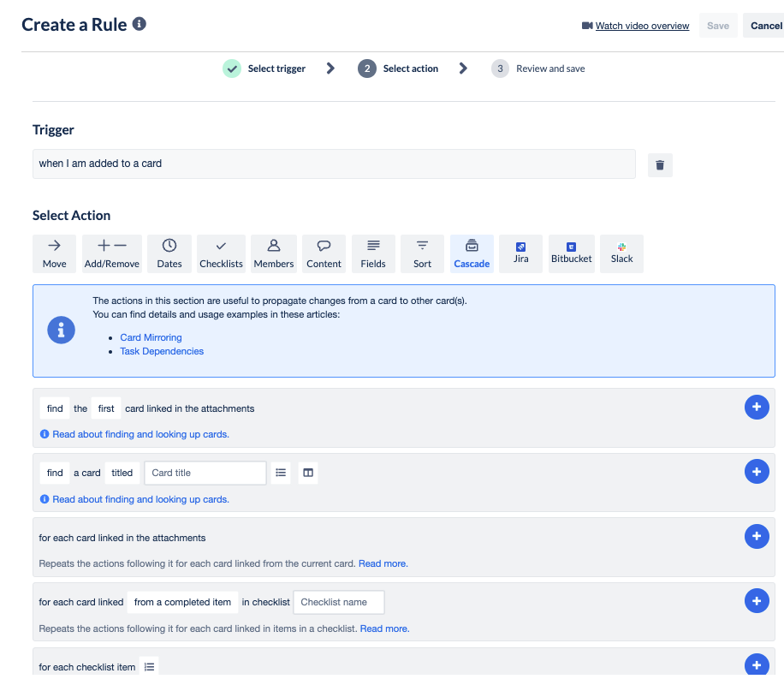The height and width of the screenshot is (685, 784).
Task: Select the Cascade action tab
Action: [x=472, y=253]
